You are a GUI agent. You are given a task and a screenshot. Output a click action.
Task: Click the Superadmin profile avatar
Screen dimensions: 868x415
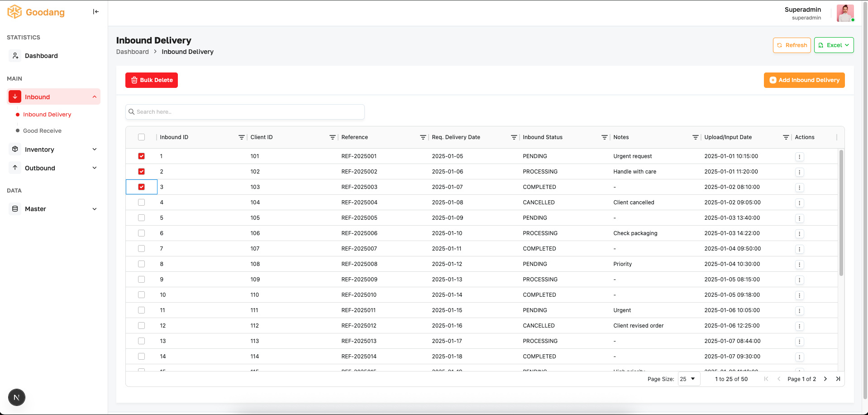(845, 13)
